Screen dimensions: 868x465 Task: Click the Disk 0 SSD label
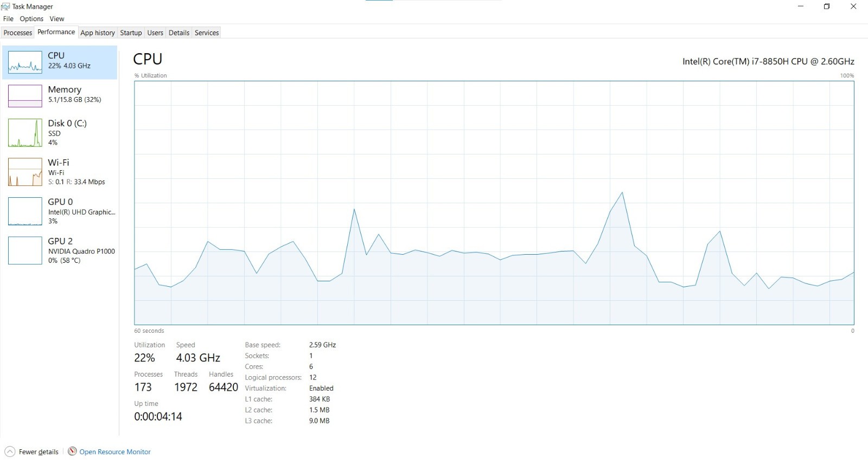[x=54, y=133]
